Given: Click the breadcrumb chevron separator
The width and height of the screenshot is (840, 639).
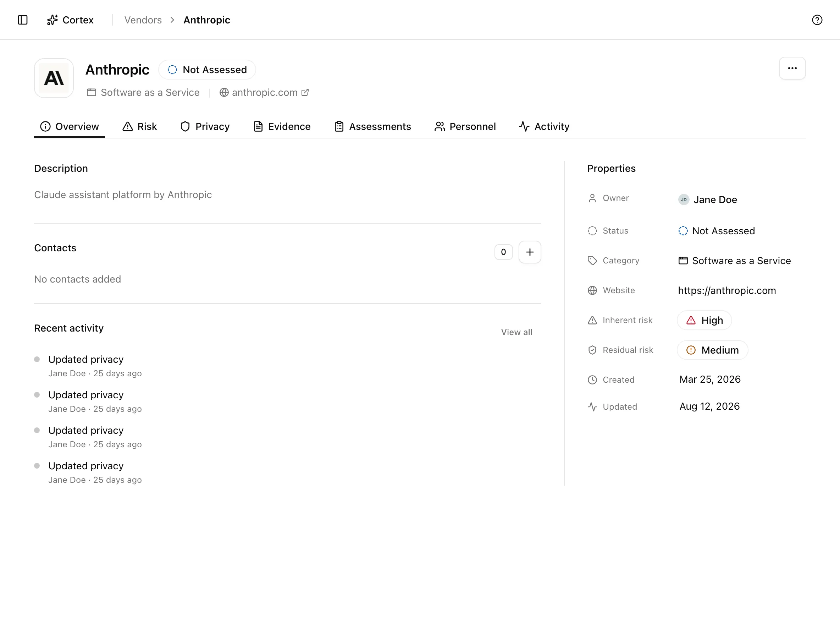Looking at the screenshot, I should click(x=172, y=20).
